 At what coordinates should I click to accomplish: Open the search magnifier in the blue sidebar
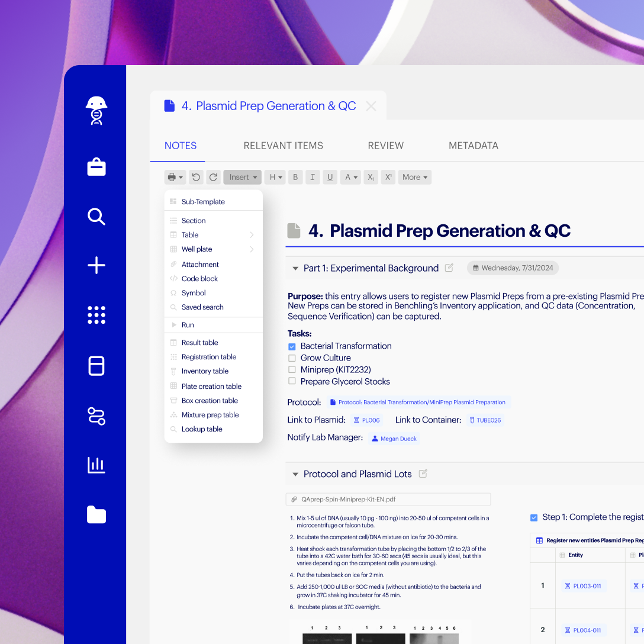pos(96,217)
